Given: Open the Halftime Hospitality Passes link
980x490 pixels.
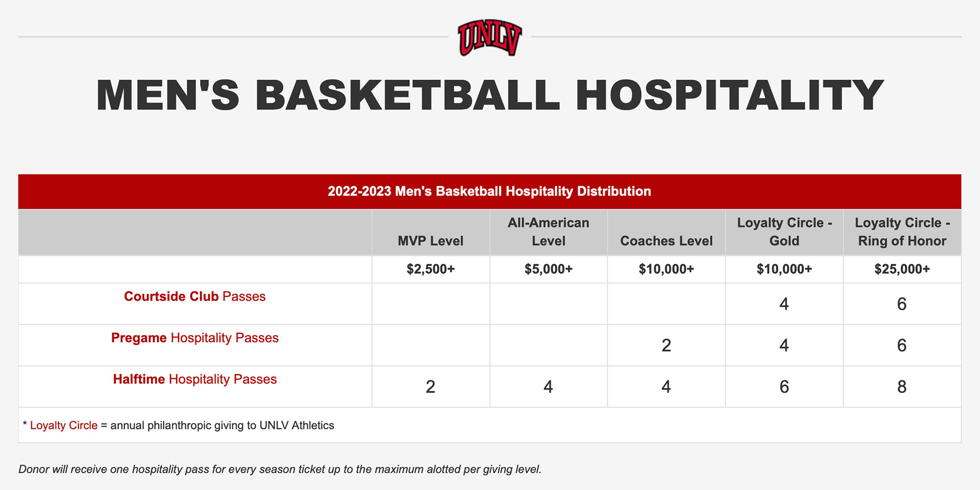Looking at the screenshot, I should 194,379.
